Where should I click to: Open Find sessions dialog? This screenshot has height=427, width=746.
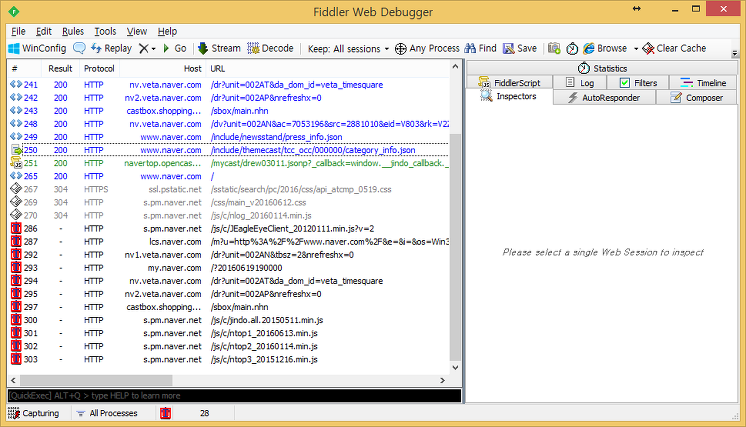pos(481,49)
